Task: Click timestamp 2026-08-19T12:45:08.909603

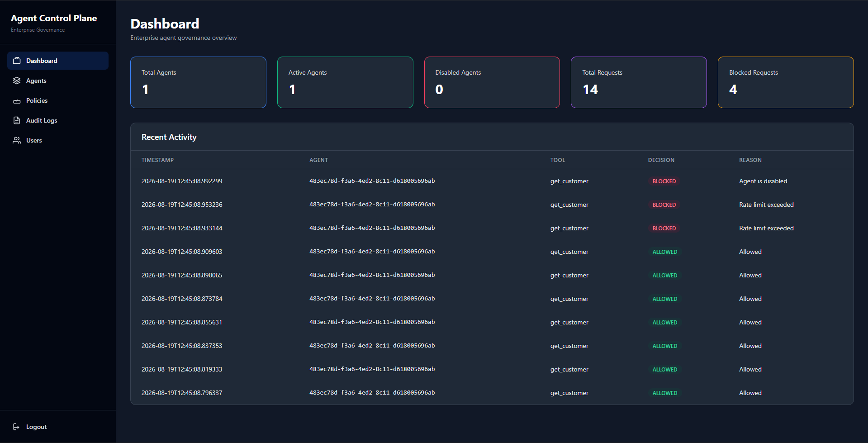Action: click(182, 252)
